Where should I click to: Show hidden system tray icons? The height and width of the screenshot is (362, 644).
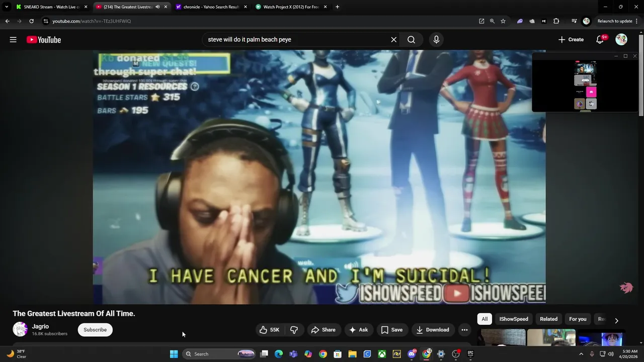pyautogui.click(x=581, y=354)
